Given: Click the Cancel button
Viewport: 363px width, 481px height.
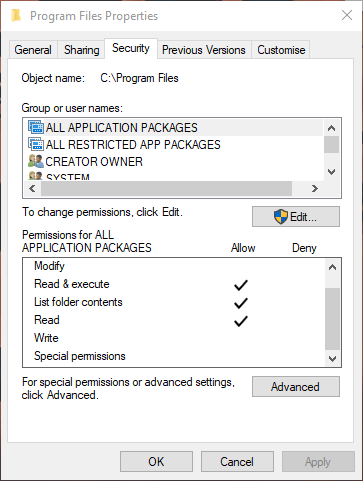Looking at the screenshot, I should point(237,462).
